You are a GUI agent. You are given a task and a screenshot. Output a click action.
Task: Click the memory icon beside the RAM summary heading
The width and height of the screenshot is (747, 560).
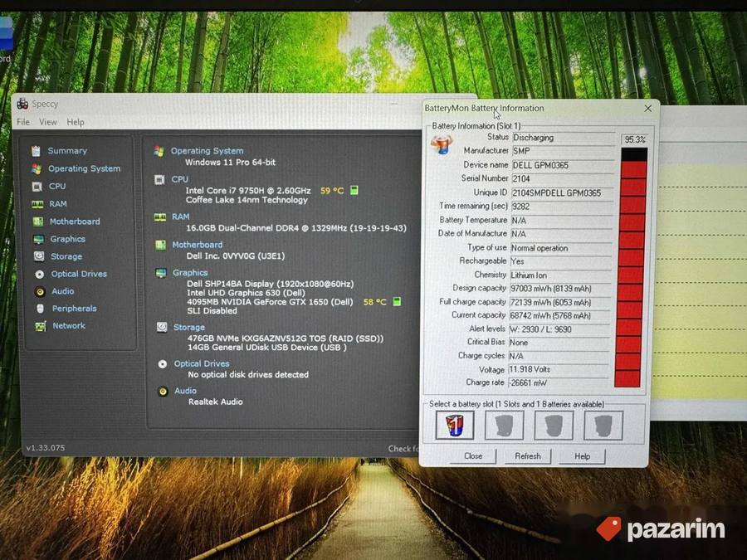pos(160,217)
